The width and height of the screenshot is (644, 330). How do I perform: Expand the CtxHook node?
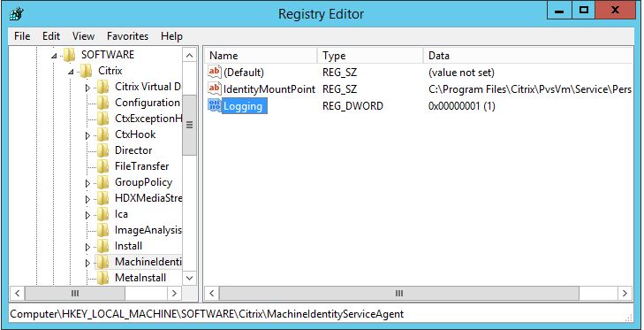87,135
